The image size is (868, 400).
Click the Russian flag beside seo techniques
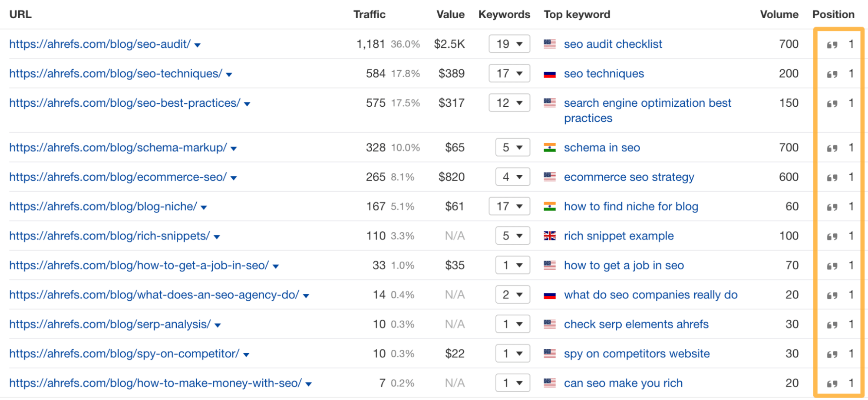(x=550, y=74)
